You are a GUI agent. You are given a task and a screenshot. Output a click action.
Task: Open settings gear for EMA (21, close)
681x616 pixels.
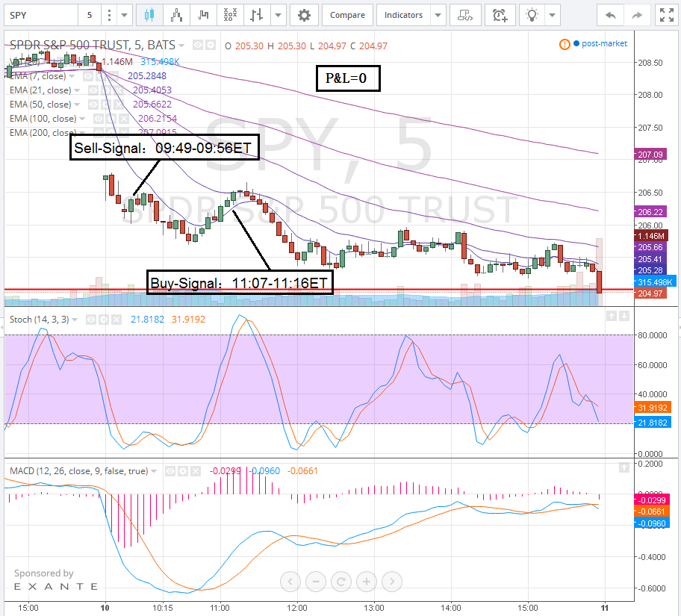(105, 90)
